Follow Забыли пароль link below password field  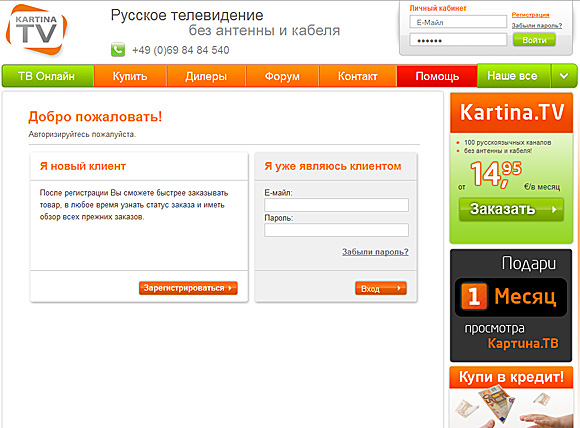point(375,252)
